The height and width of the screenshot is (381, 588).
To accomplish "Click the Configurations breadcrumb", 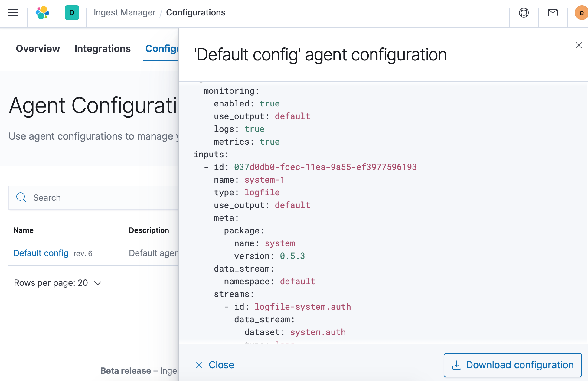I will [x=196, y=12].
